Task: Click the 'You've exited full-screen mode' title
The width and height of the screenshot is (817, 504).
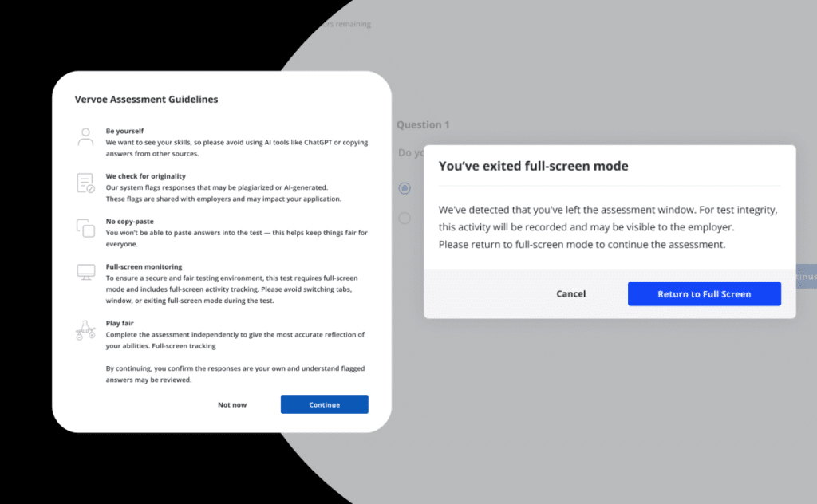Action: coord(533,166)
